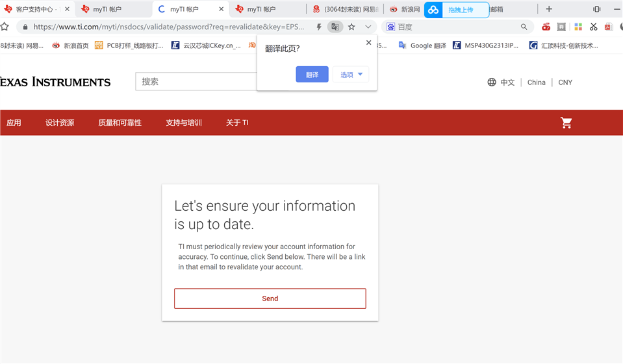Click the gray square extension icon beside controller
Viewport: 623px width, 364px height.
click(561, 27)
